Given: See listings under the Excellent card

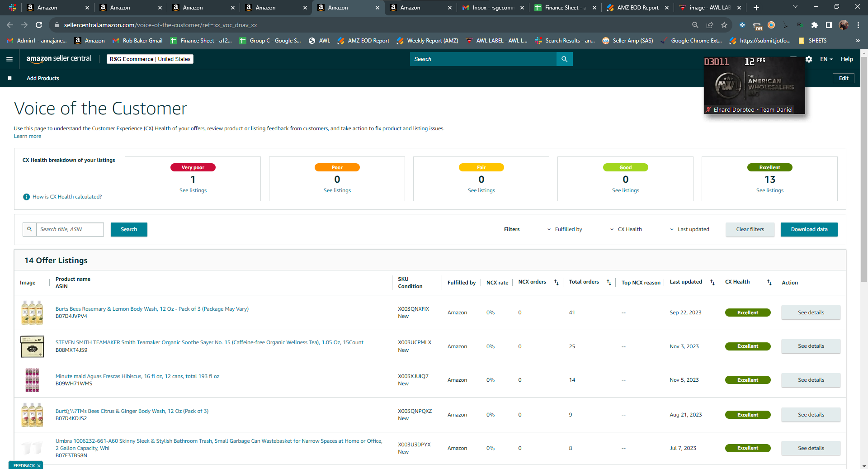Looking at the screenshot, I should [770, 190].
